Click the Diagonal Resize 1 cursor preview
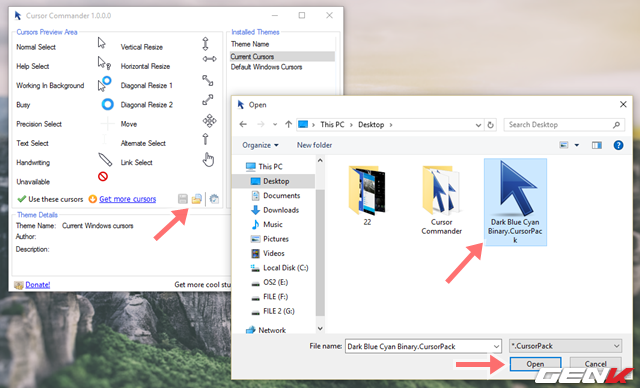This screenshot has height=388, width=640. click(208, 80)
